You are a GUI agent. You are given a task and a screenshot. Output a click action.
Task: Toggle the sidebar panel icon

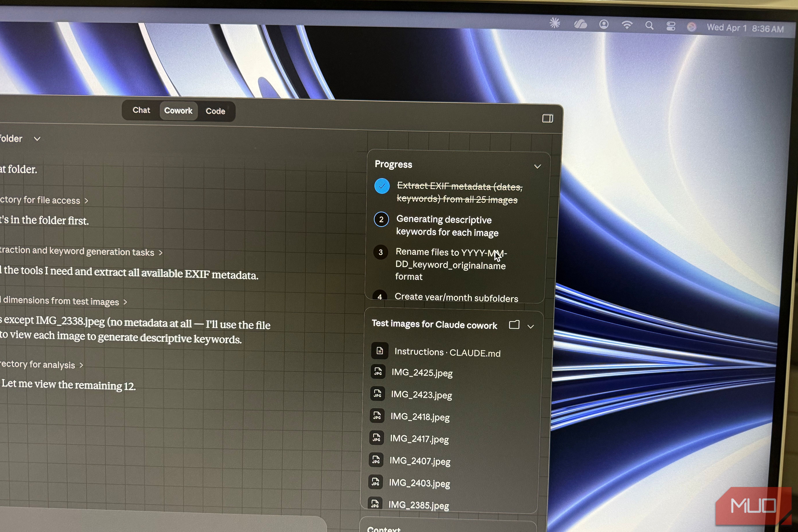tap(547, 118)
